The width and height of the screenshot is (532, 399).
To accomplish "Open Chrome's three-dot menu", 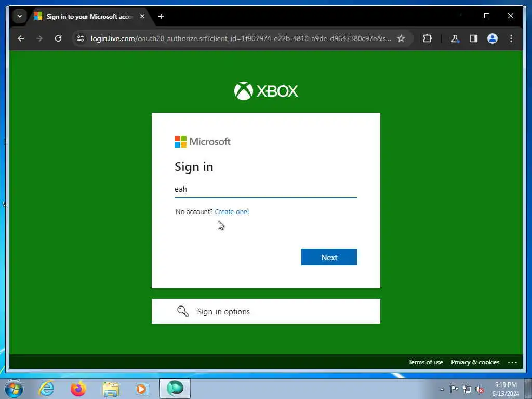I will click(x=511, y=38).
